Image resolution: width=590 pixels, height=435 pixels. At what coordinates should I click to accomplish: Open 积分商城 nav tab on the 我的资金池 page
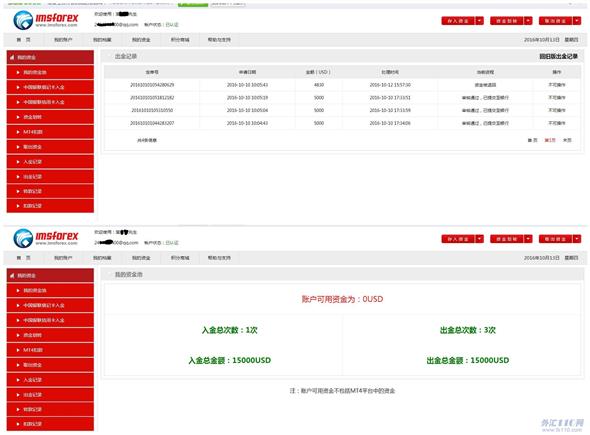point(180,258)
